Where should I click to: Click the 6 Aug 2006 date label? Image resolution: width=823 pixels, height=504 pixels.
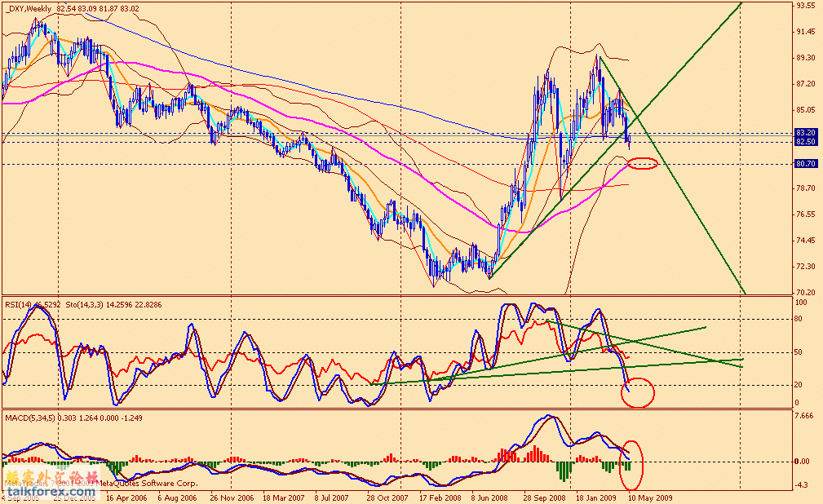click(178, 497)
